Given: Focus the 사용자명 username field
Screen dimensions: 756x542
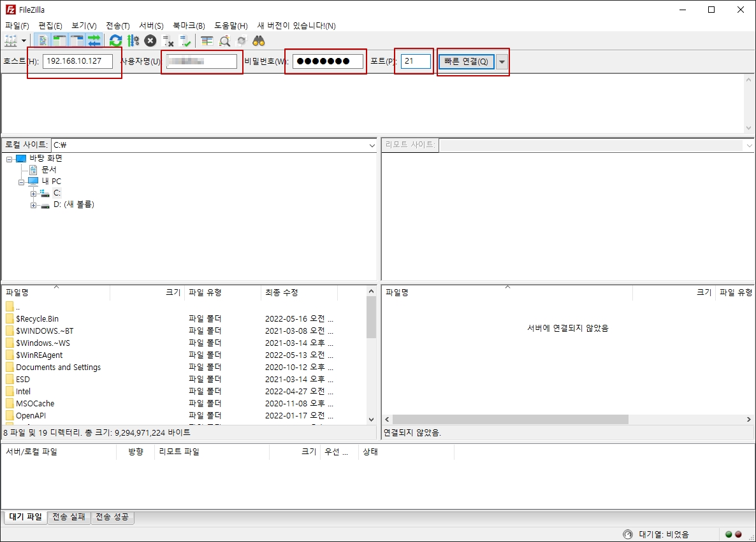Looking at the screenshot, I should tap(201, 61).
